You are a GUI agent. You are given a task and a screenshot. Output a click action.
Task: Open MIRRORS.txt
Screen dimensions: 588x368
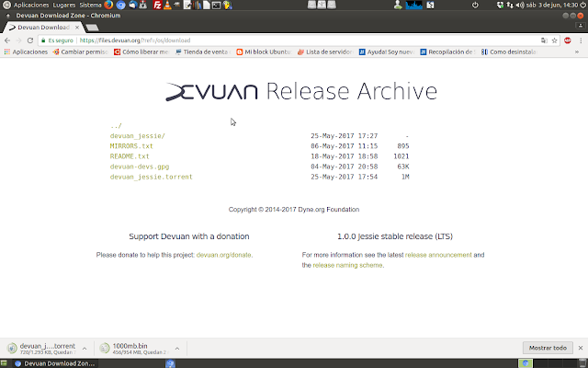[x=131, y=146]
